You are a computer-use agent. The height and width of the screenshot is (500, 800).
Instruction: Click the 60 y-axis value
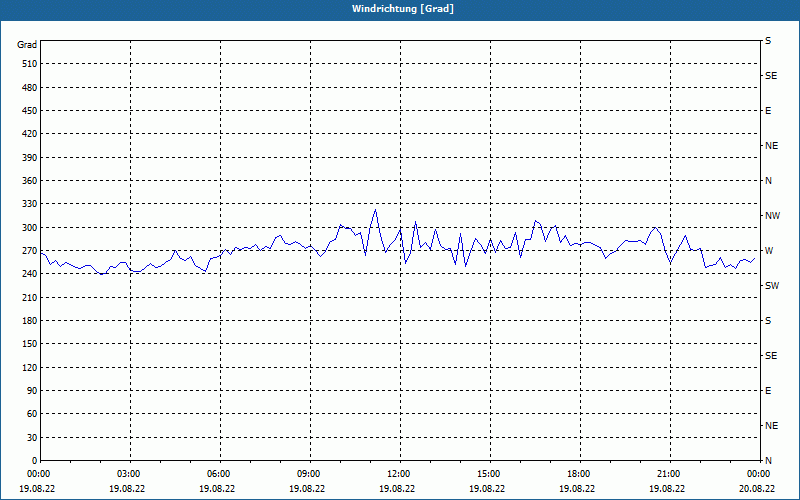(x=32, y=414)
